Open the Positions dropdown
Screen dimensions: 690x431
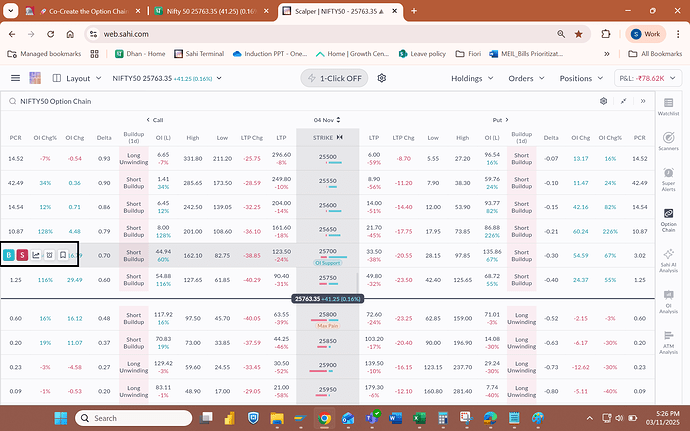click(x=581, y=78)
